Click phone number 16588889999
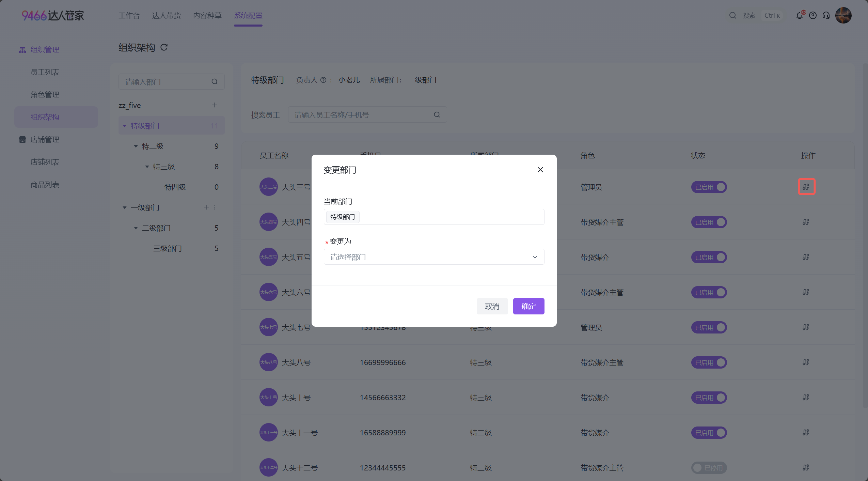 pyautogui.click(x=383, y=433)
